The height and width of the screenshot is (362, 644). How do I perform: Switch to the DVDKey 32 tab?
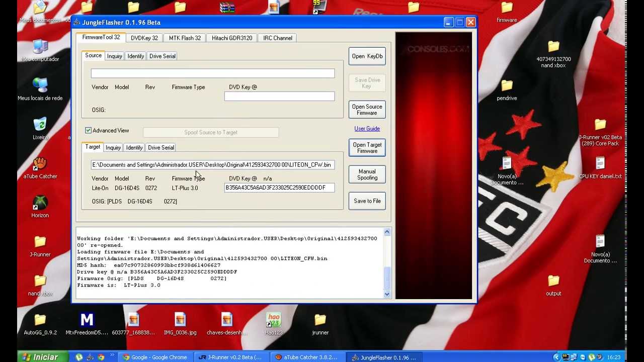click(144, 38)
